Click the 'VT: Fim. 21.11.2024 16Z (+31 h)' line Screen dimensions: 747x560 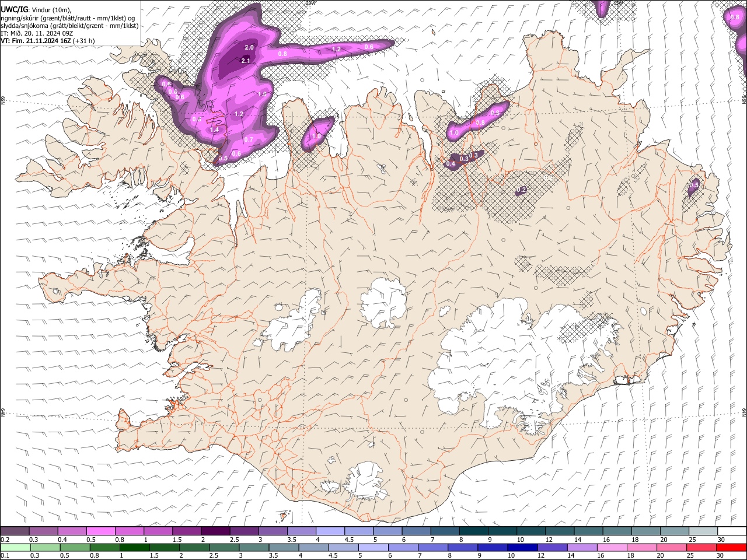(x=48, y=41)
